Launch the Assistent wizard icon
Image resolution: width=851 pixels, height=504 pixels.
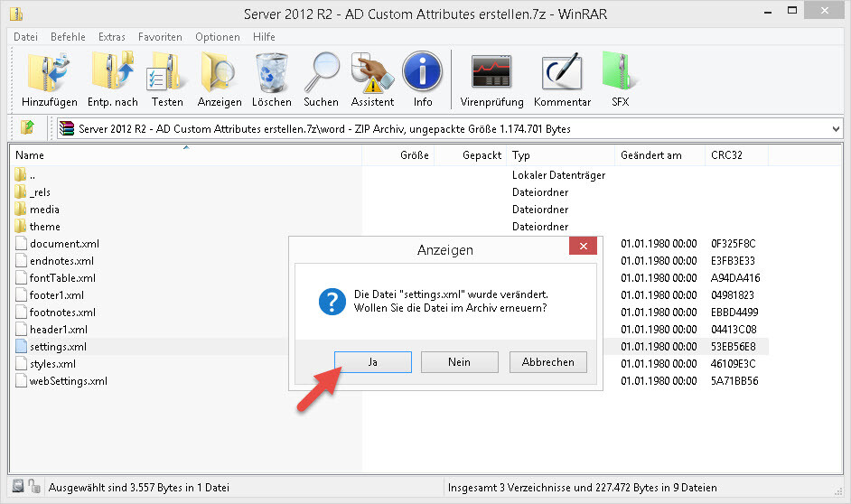point(372,79)
